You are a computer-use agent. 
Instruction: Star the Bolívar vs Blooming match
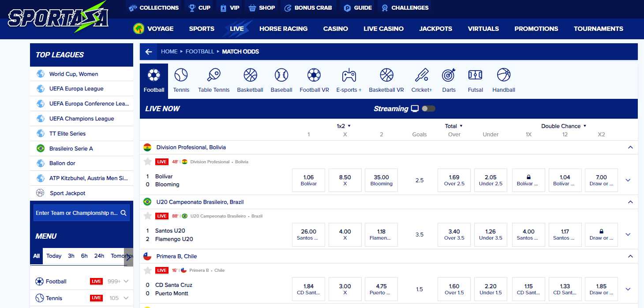point(147,162)
